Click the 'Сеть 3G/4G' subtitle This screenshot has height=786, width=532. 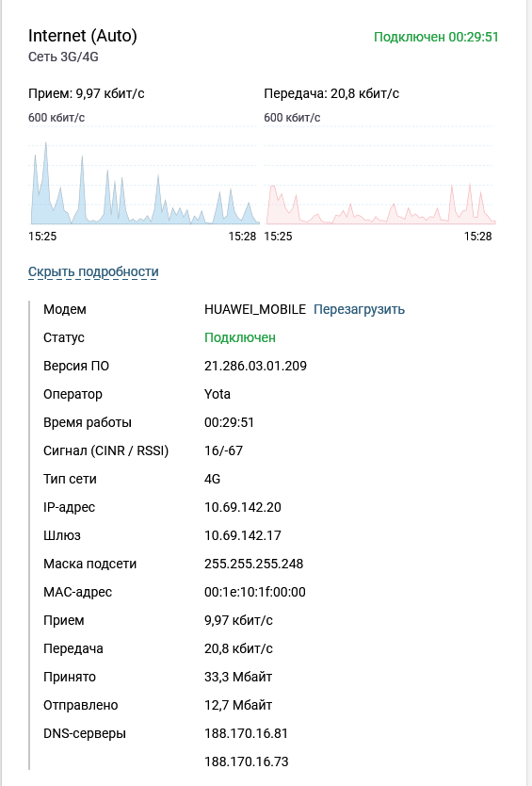pos(63,57)
